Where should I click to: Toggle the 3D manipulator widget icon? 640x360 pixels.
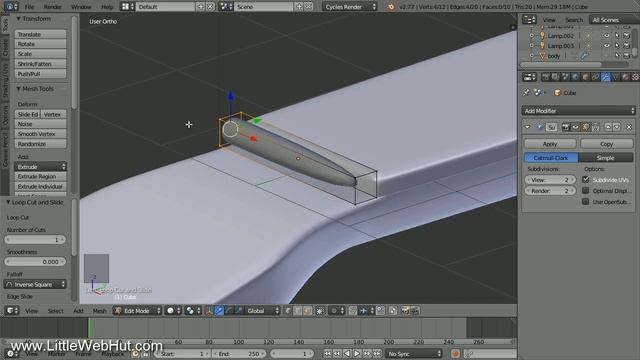pyautogui.click(x=209, y=311)
